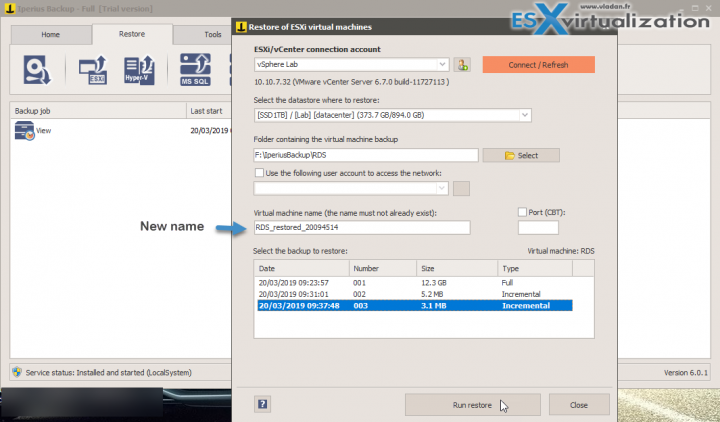Switch to the Restore tab
Screen dimensions: 720x422
coord(132,34)
